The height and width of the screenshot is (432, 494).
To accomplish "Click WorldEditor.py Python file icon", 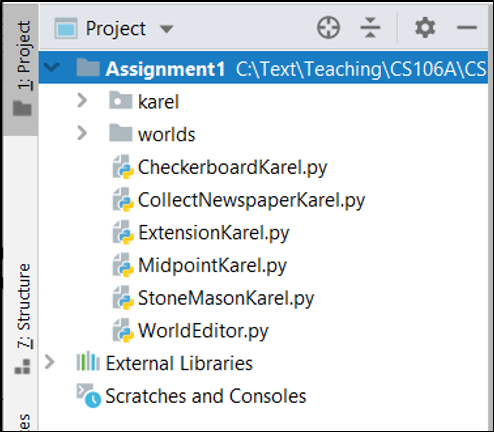I will point(123,330).
